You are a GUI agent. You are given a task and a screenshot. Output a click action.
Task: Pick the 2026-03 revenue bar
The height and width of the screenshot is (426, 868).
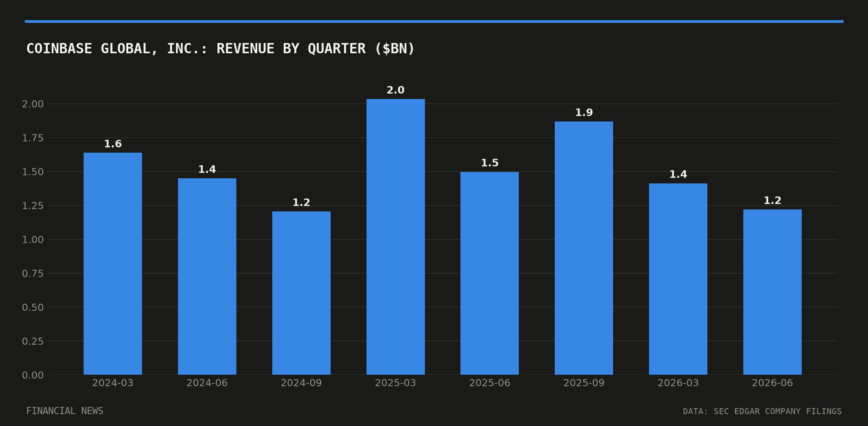point(678,279)
